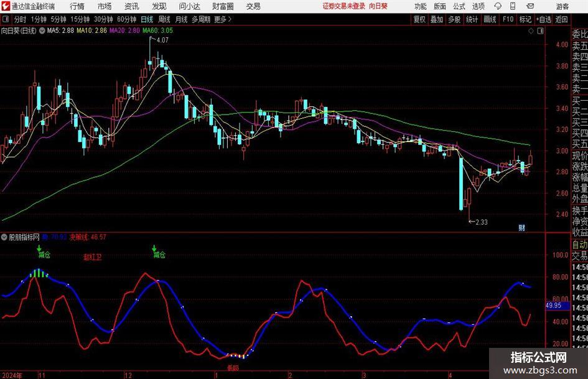588x379 pixels.
Task: Select the 日线 period tab
Action: coord(147,19)
